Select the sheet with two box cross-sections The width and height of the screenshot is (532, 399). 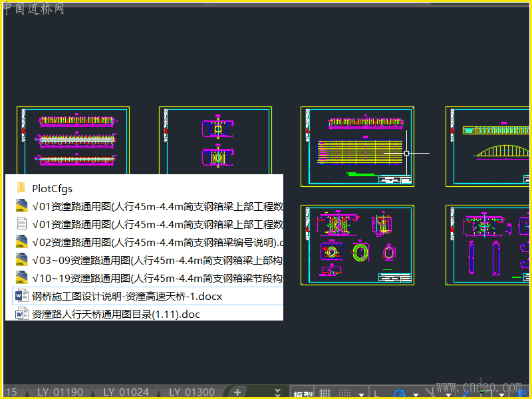point(215,140)
